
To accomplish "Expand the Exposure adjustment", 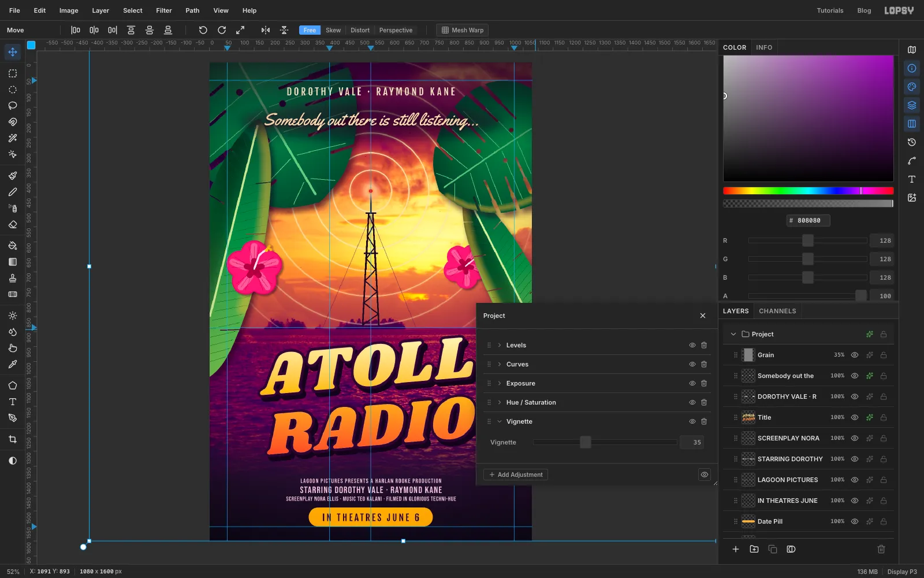I will click(x=500, y=383).
